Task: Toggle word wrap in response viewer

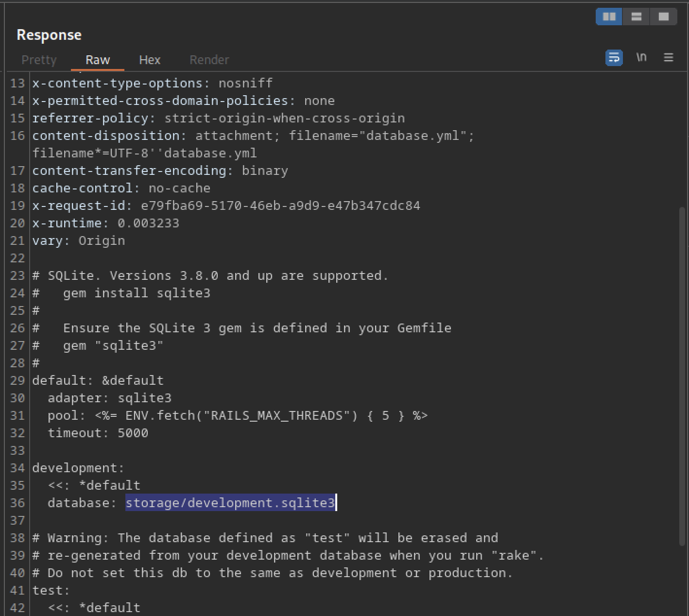Action: [614, 58]
